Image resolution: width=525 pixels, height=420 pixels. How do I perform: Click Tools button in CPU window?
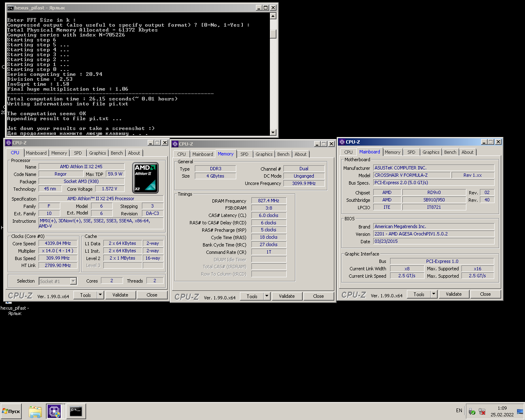[85, 295]
